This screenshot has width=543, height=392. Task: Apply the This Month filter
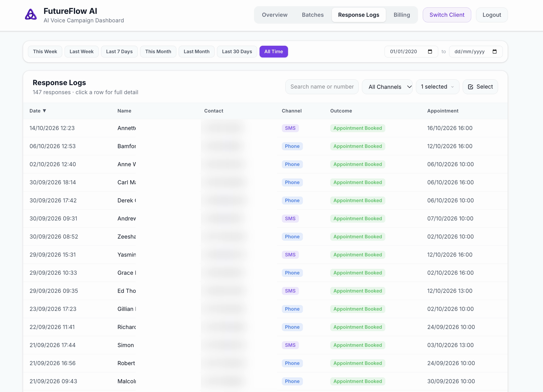click(x=158, y=52)
